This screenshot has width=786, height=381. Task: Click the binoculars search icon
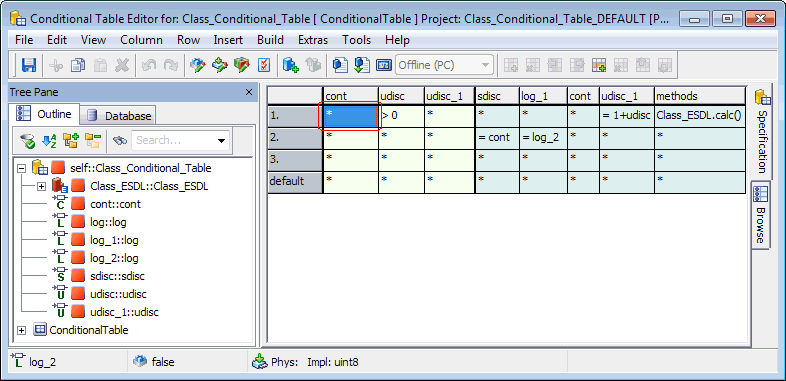(120, 141)
